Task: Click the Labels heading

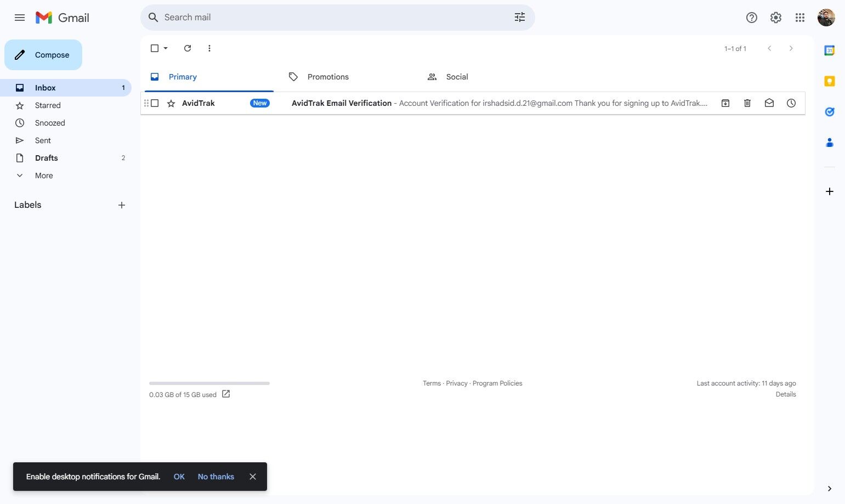Action: click(x=28, y=205)
